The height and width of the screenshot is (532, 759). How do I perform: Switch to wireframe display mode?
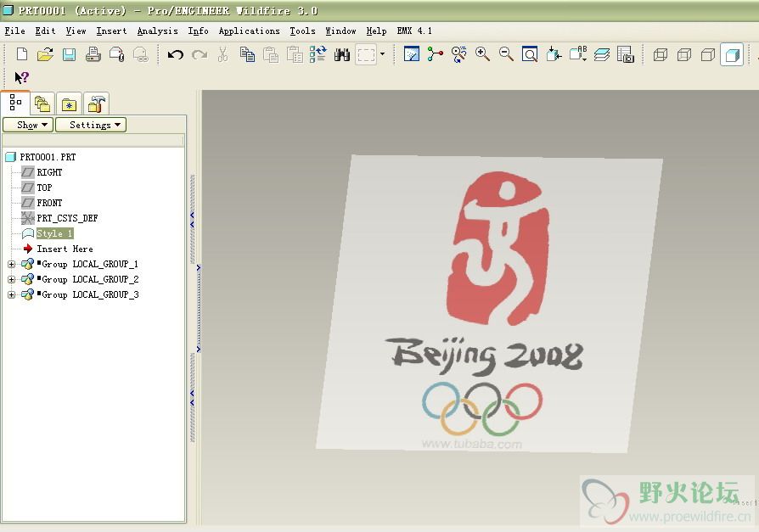[x=661, y=54]
